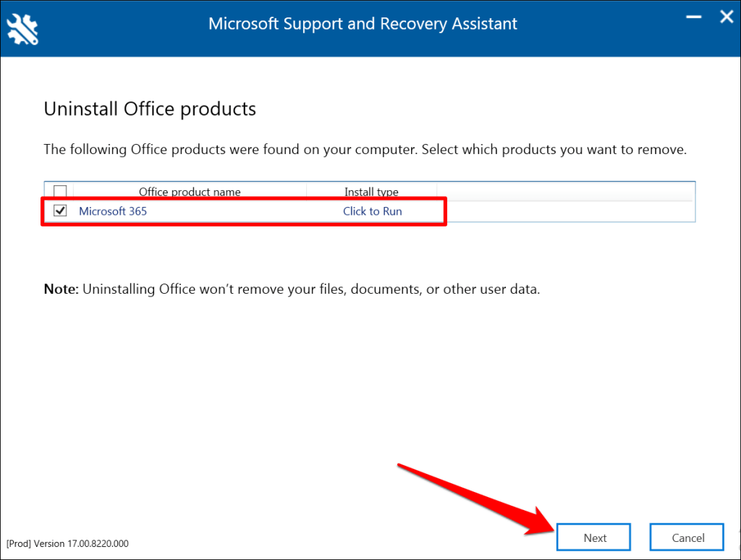Click the Click to Run install type cell
741x560 pixels.
pos(372,211)
